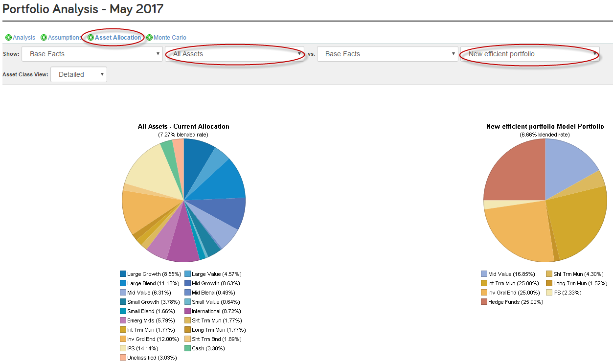
Task: Click the Sht Trm Mun (4.30%) legend label
Action: [x=578, y=274]
